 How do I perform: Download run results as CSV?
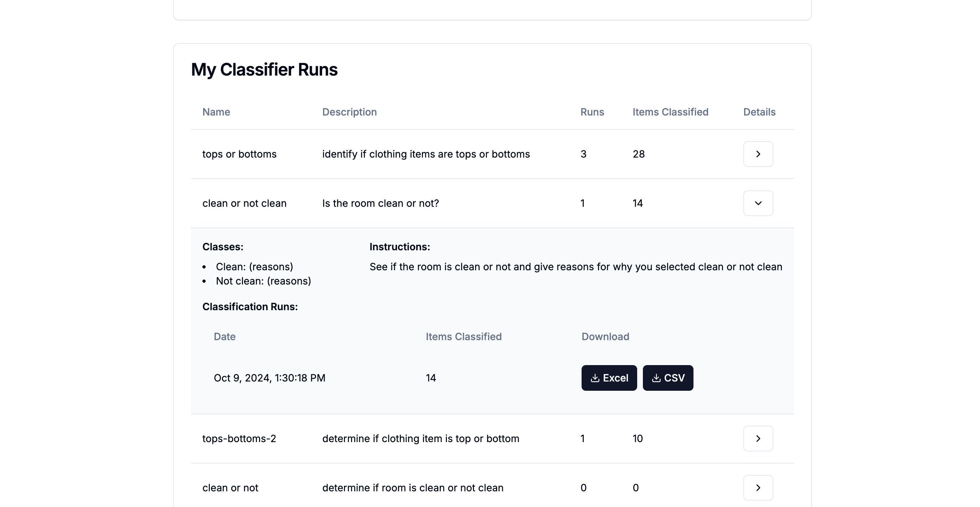(668, 378)
